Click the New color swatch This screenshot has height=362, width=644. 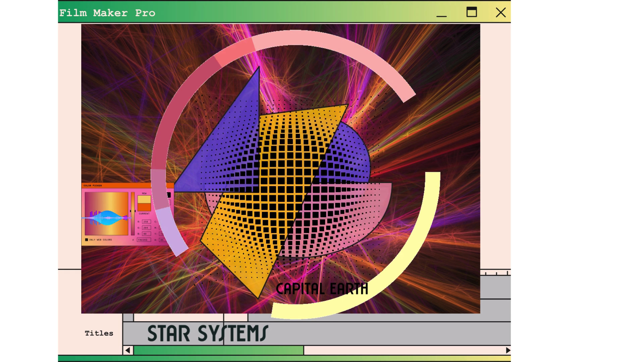click(x=144, y=199)
